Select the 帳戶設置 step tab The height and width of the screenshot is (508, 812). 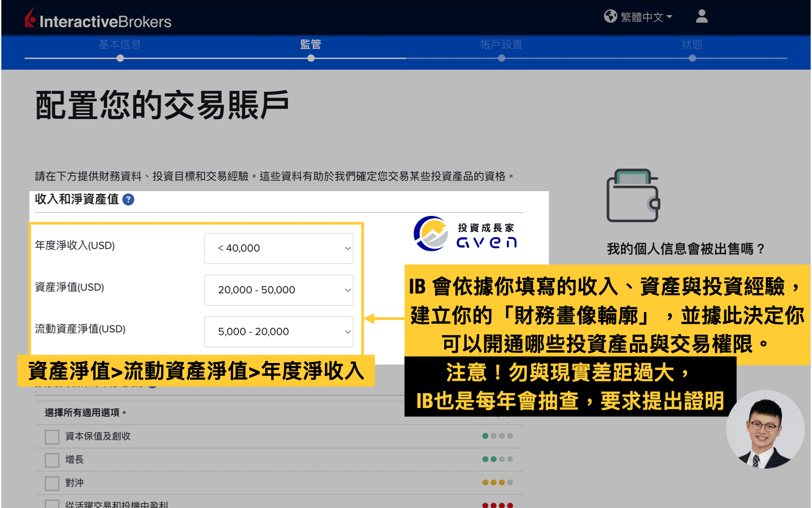(501, 45)
